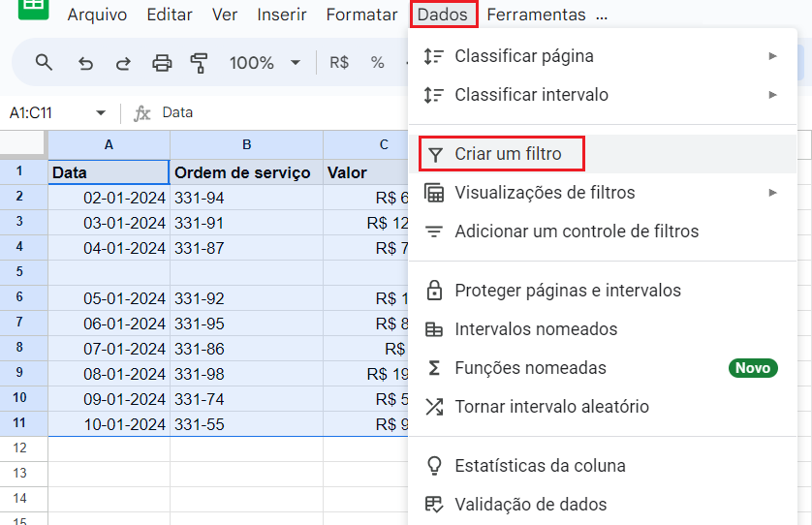Click the green Novo badge
Image resolution: width=812 pixels, height=525 pixels.
[753, 368]
